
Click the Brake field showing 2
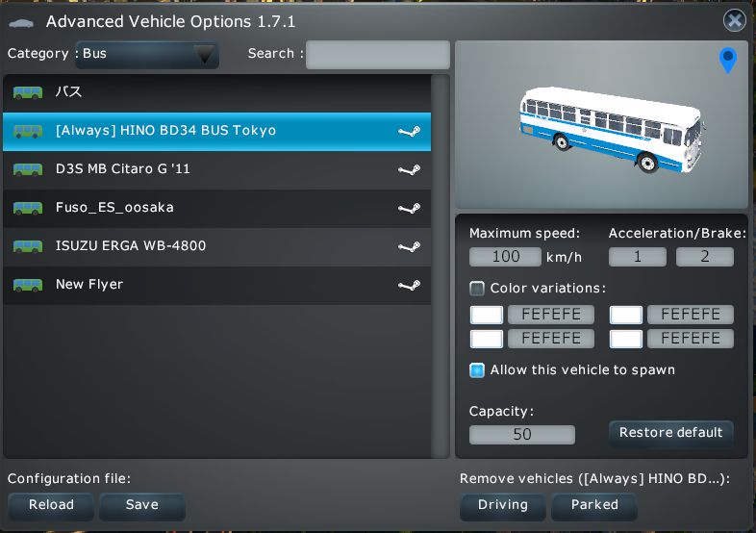click(705, 257)
